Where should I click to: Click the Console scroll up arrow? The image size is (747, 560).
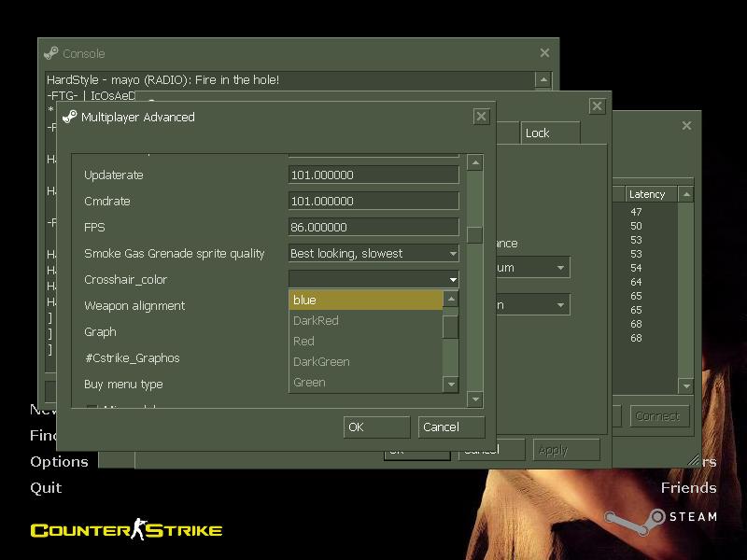coord(543,79)
